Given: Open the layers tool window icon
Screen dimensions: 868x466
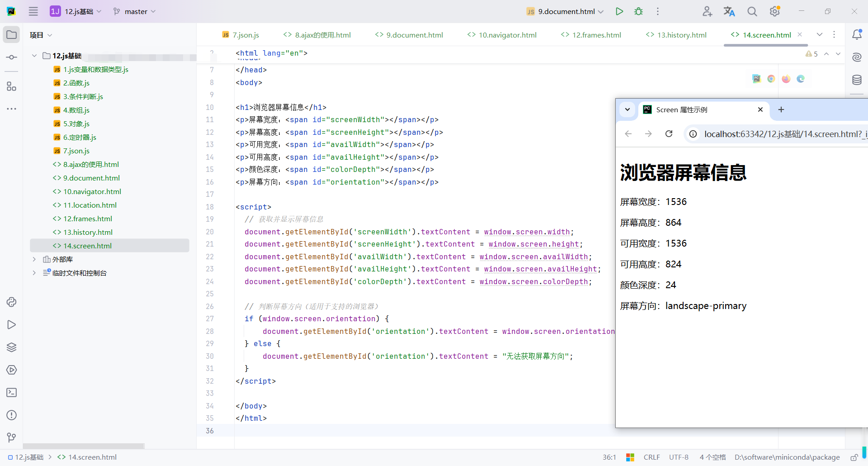Looking at the screenshot, I should pos(12,347).
